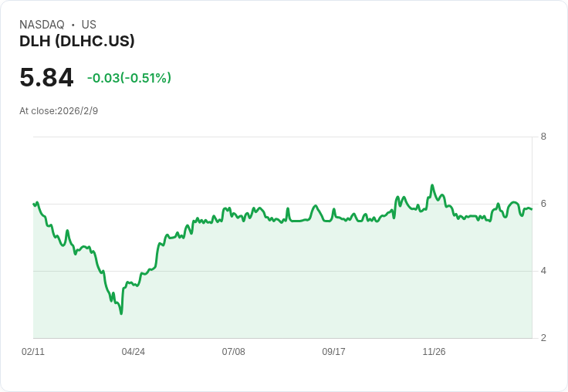The image size is (568, 392).
Task: Click the 6 value on the price axis
Action: coord(543,204)
